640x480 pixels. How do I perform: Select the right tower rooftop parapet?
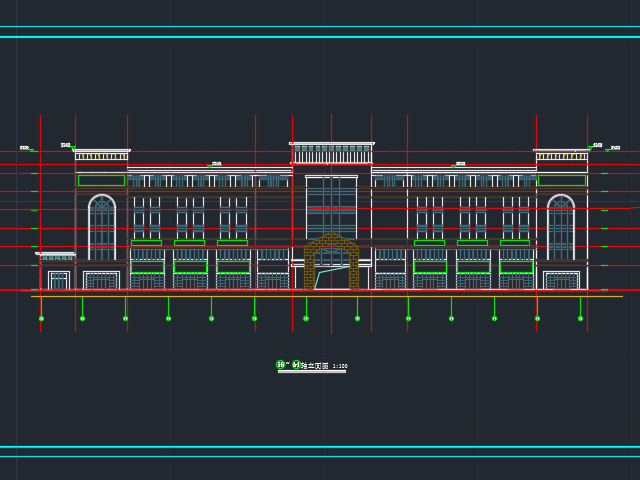coord(561,156)
